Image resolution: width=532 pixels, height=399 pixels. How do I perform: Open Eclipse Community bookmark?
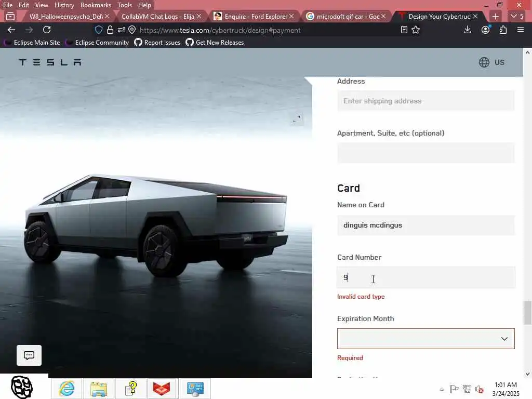pos(97,43)
